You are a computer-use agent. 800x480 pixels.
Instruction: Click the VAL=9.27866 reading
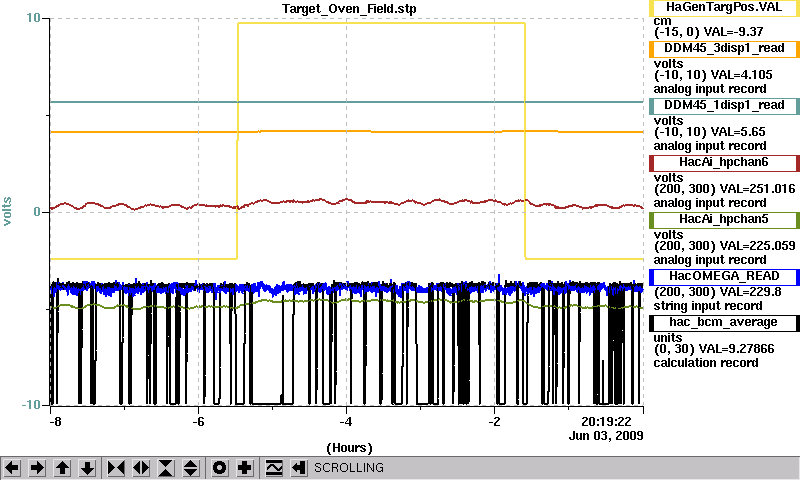point(736,349)
